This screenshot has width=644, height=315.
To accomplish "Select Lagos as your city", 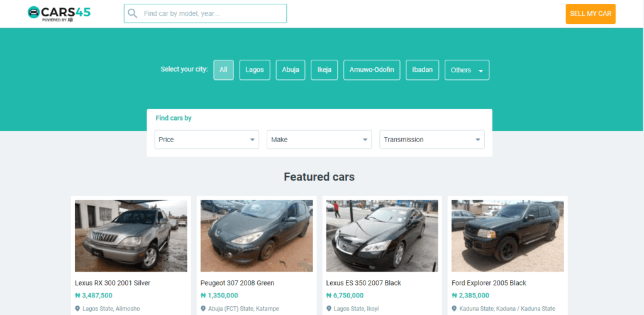I will (255, 70).
